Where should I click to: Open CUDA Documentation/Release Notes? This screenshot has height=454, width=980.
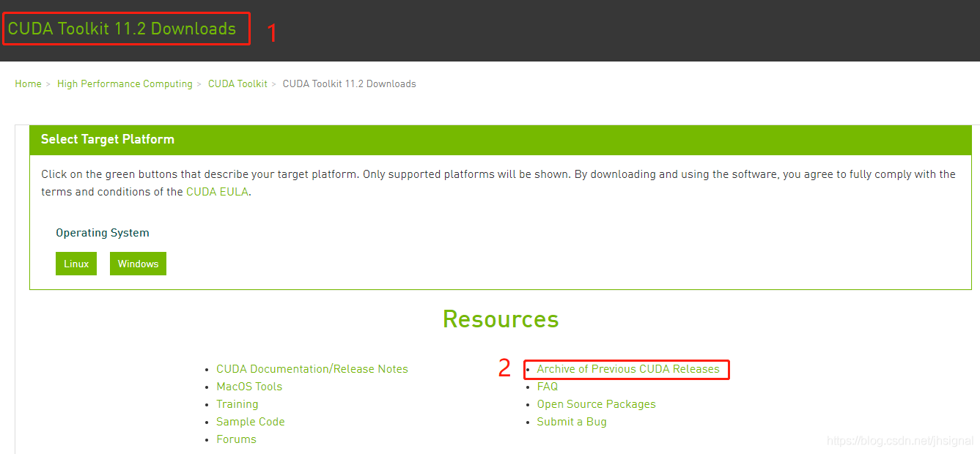(x=312, y=369)
